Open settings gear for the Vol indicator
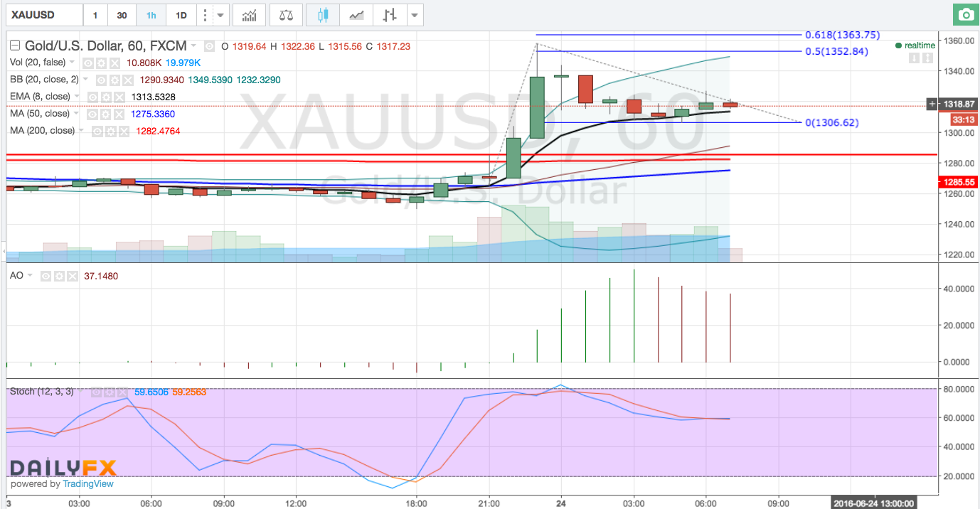 [100, 63]
